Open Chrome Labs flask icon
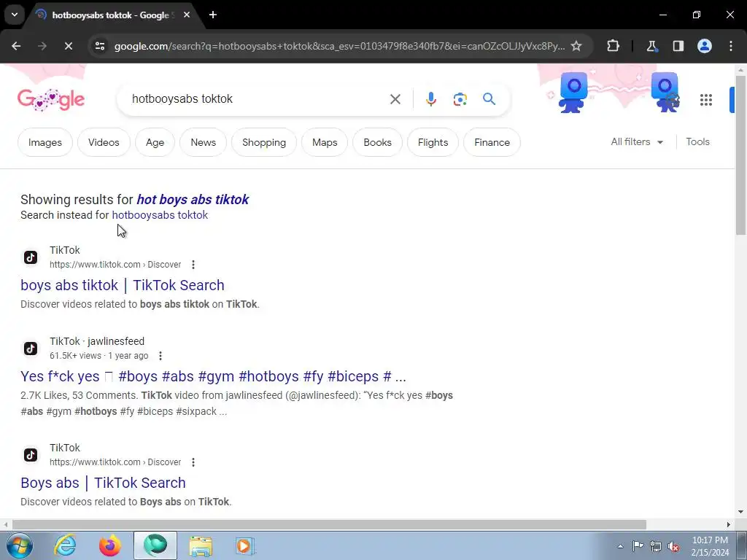Viewport: 747px width, 560px height. (651, 46)
